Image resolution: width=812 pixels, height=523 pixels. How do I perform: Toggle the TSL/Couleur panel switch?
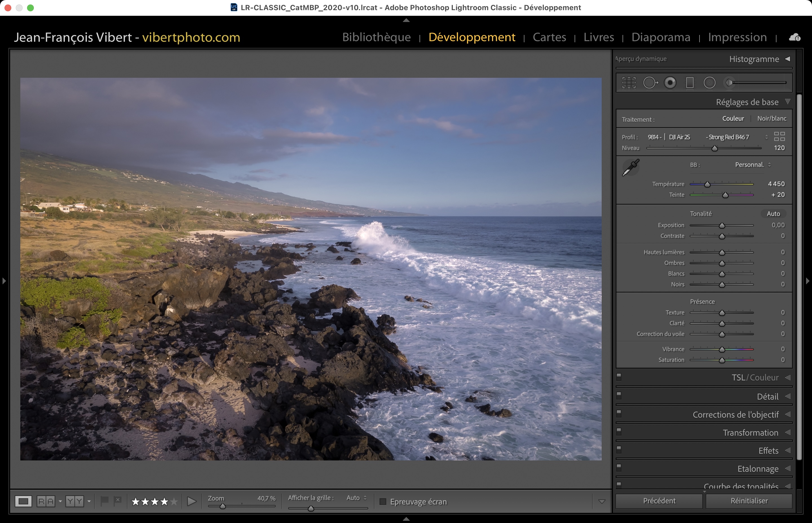[x=619, y=377]
